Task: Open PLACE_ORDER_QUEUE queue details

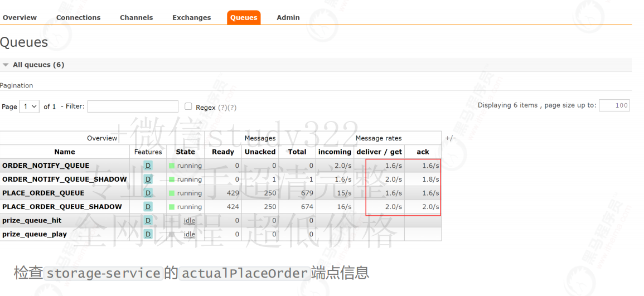Action: (x=43, y=193)
